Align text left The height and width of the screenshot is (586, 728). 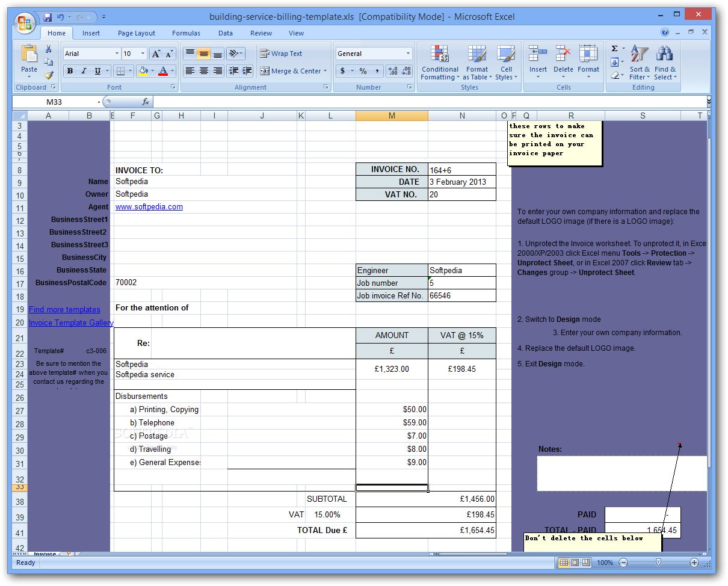click(190, 71)
